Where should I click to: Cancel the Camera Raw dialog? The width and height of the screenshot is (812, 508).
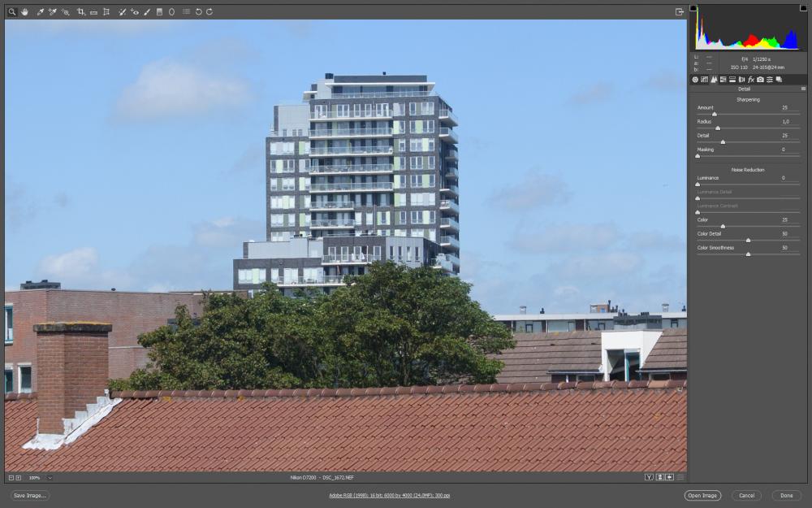[x=747, y=496]
